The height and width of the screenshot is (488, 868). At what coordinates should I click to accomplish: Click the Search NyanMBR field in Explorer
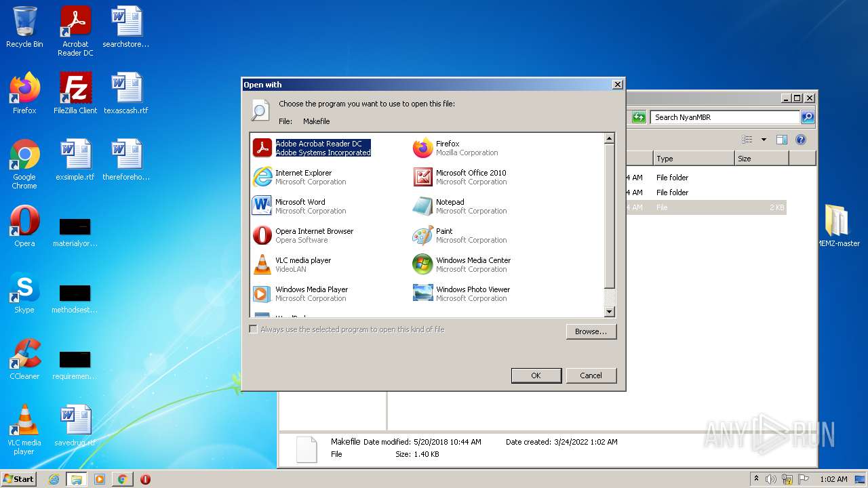pyautogui.click(x=725, y=117)
